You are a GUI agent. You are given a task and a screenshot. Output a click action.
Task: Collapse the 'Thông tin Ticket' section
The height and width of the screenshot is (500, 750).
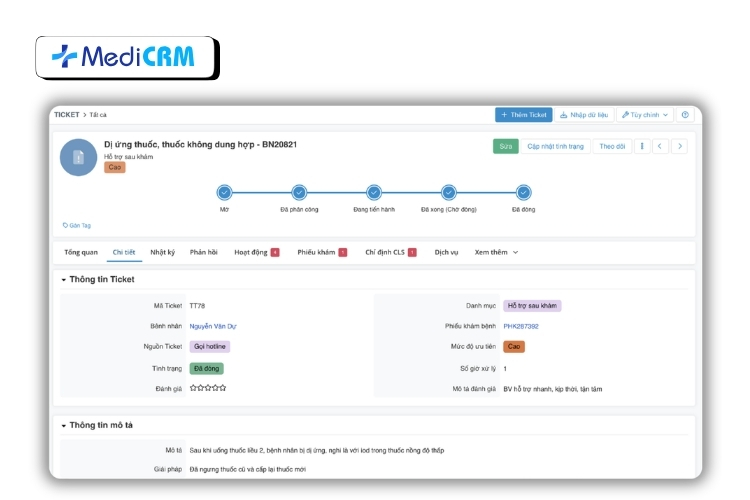click(x=64, y=280)
